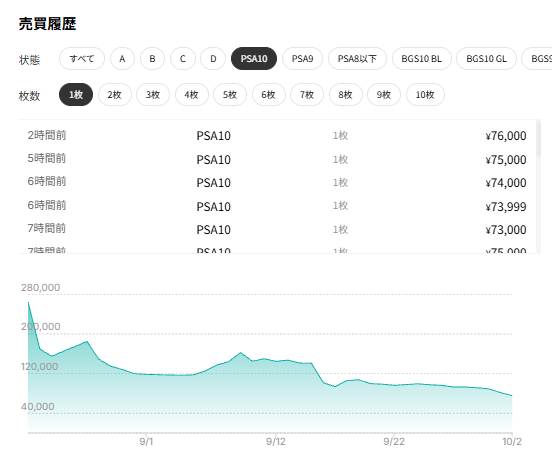Select condition A filter chip
This screenshot has height=469, width=552.
(122, 59)
